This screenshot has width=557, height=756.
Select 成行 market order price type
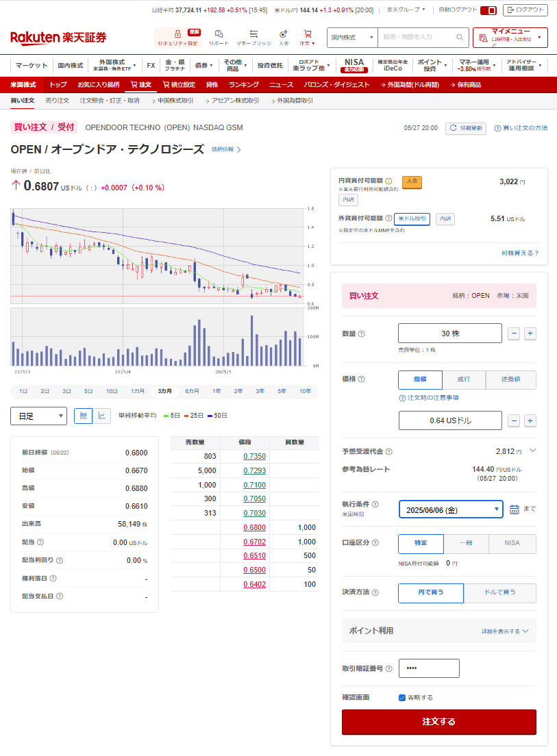[463, 380]
